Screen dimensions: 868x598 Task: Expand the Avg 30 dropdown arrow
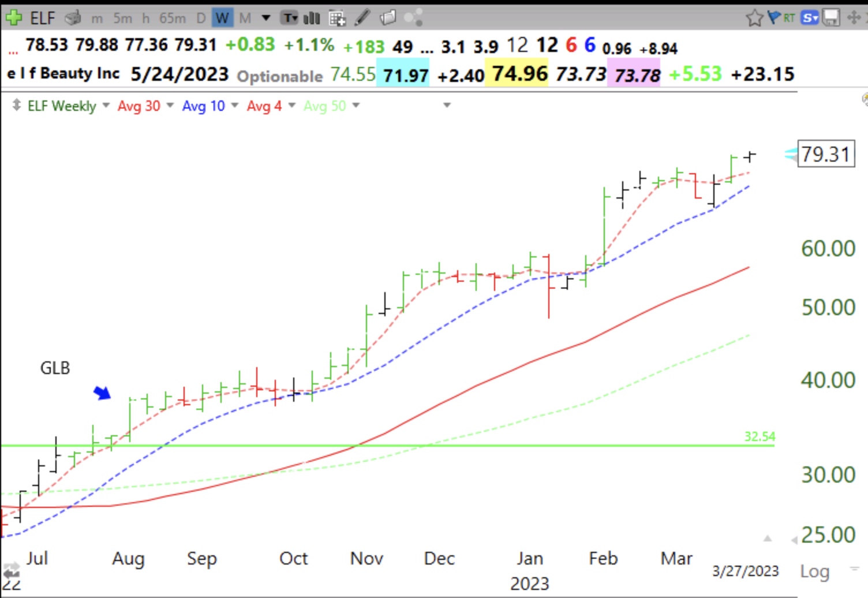tap(170, 105)
